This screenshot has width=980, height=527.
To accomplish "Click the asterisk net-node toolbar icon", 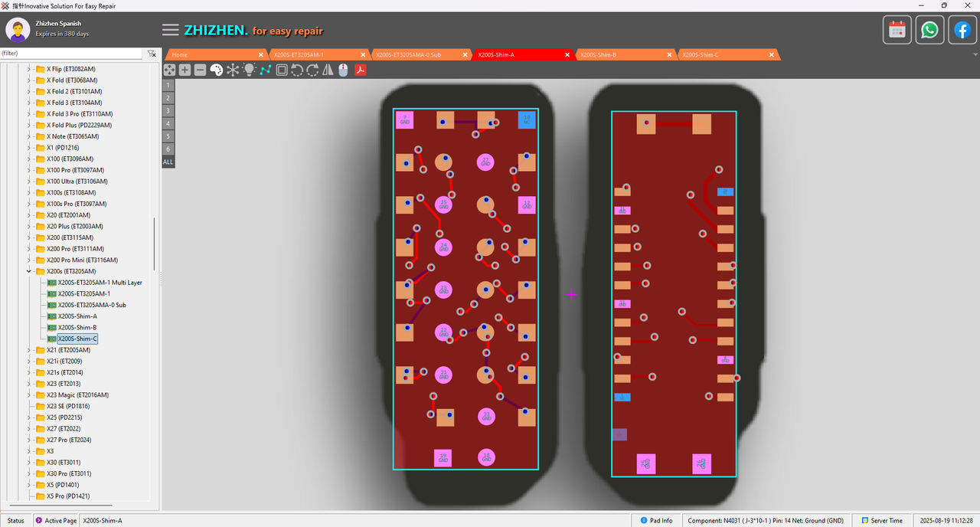I will click(233, 70).
